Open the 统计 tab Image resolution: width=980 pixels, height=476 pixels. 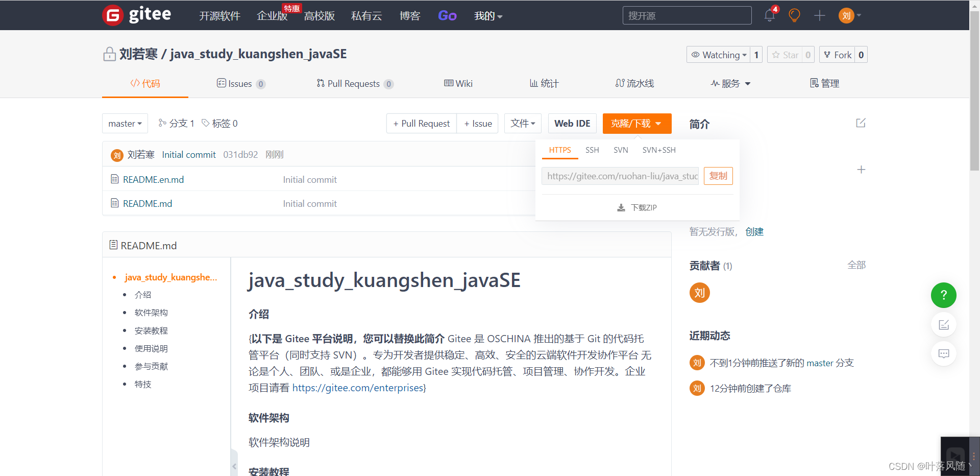tap(544, 83)
